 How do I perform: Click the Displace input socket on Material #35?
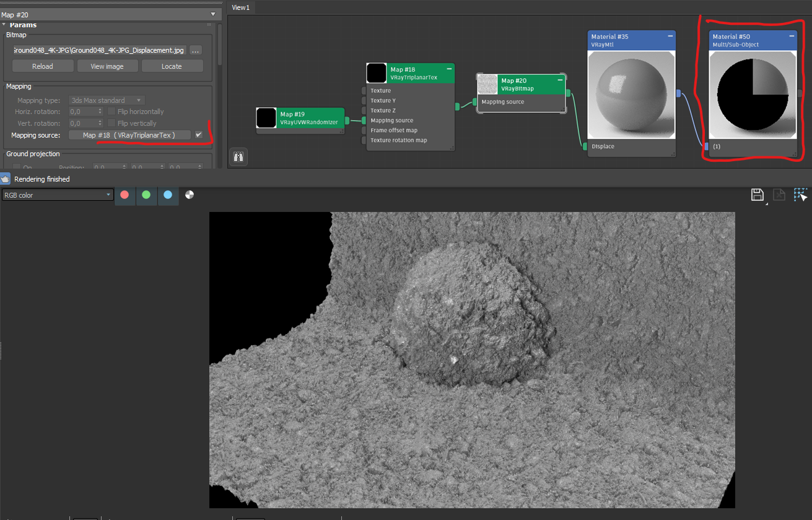pyautogui.click(x=585, y=146)
